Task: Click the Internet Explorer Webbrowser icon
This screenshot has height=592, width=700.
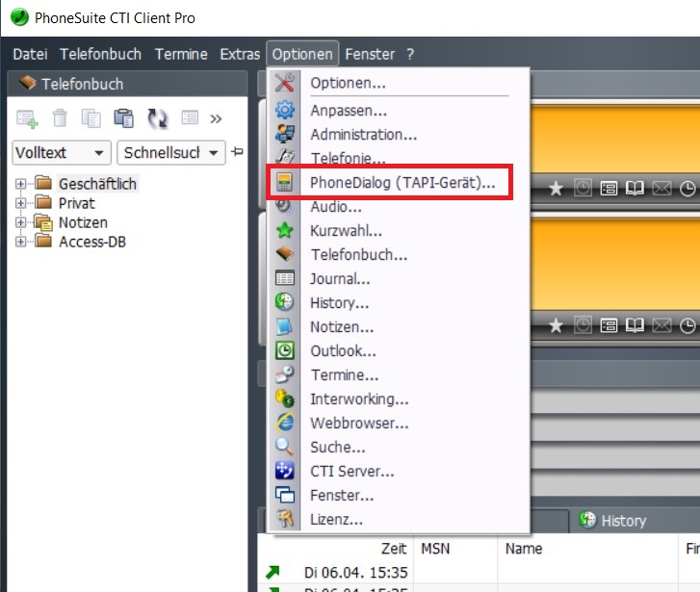Action: (284, 423)
